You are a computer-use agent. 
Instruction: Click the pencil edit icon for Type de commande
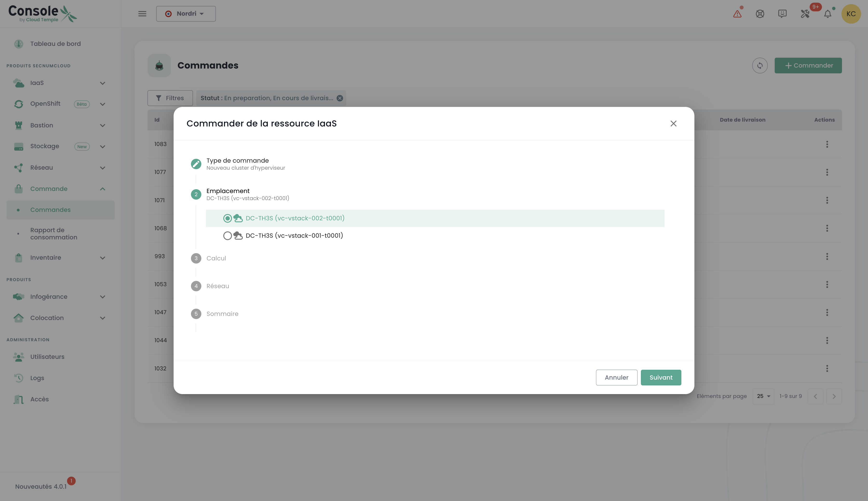196,164
